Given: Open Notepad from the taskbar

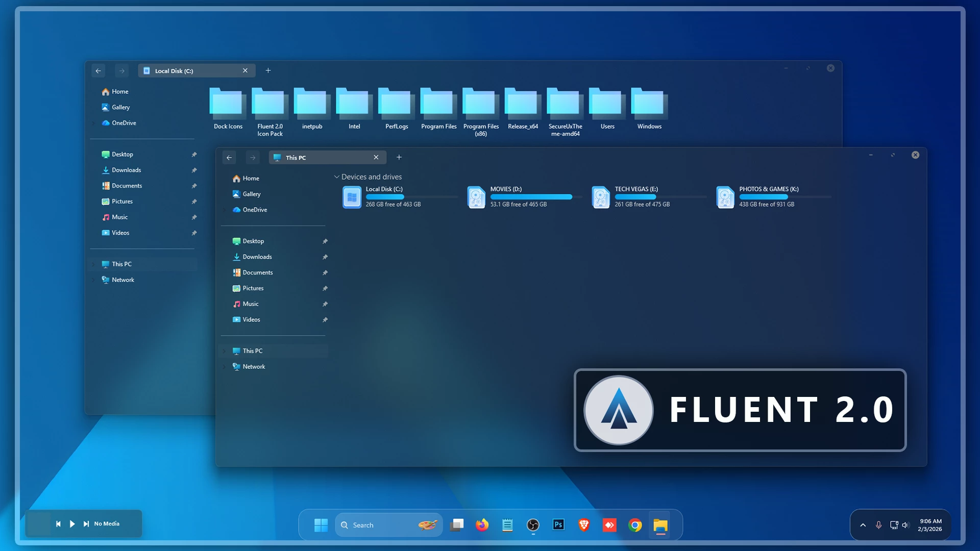Looking at the screenshot, I should pyautogui.click(x=507, y=525).
